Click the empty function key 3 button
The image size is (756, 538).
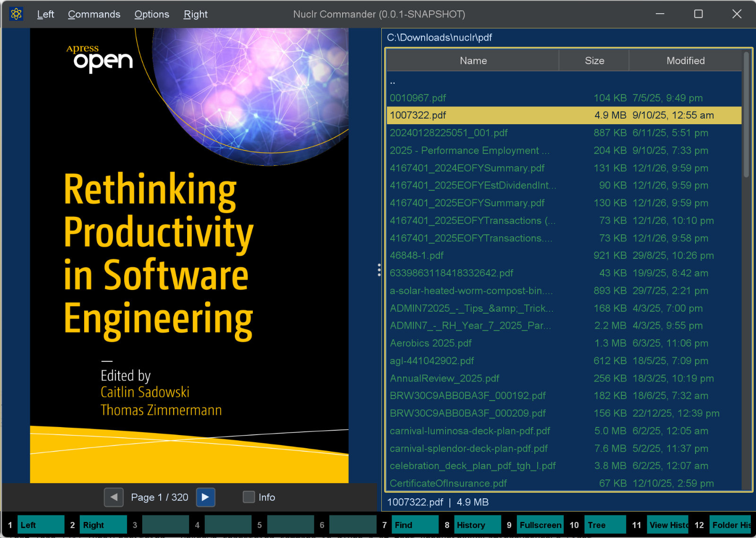pos(166,525)
